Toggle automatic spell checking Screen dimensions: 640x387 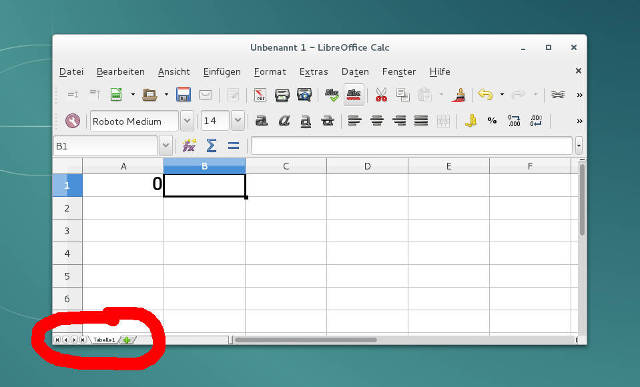click(353, 95)
